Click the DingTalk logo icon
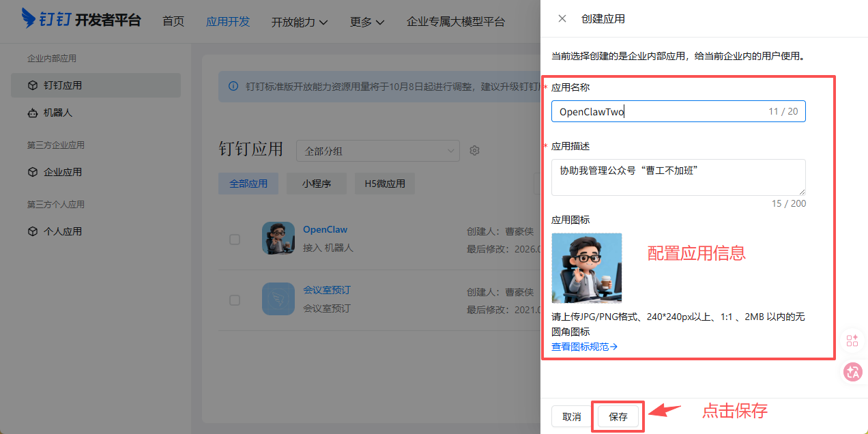This screenshot has width=868, height=434. 29,18
